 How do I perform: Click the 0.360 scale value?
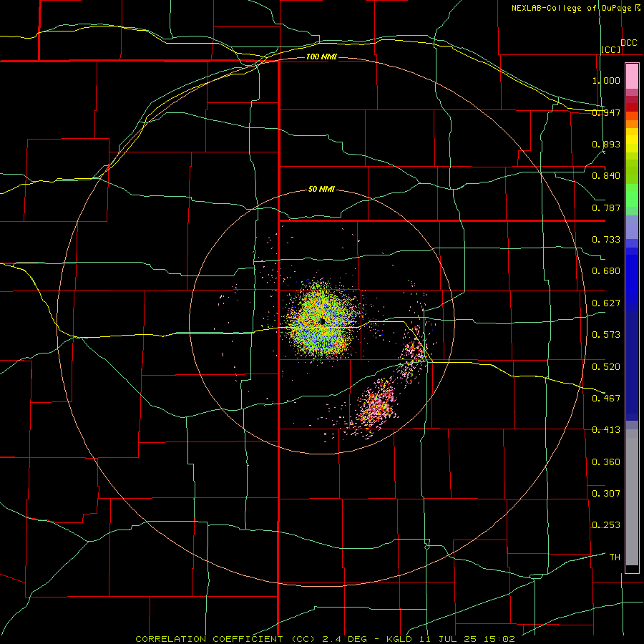(606, 462)
